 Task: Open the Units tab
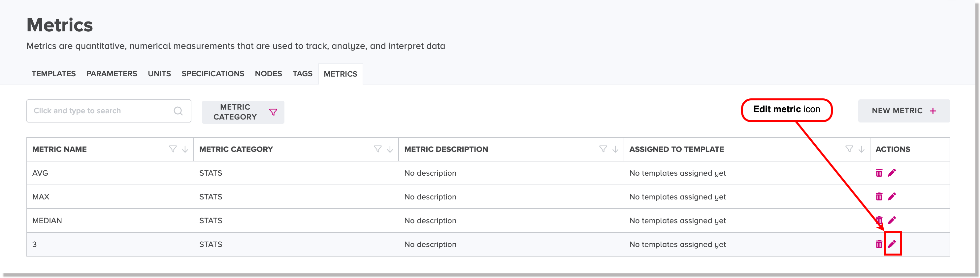[159, 74]
